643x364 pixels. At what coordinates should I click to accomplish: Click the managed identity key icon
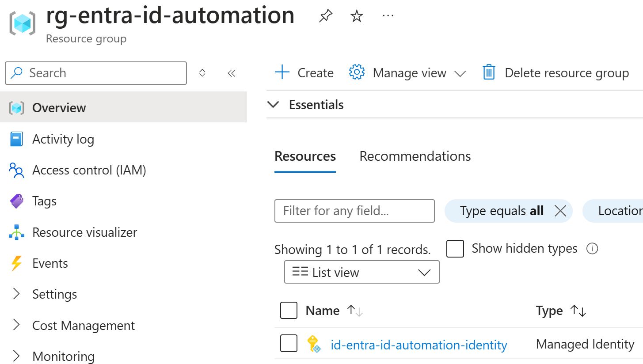click(x=314, y=344)
